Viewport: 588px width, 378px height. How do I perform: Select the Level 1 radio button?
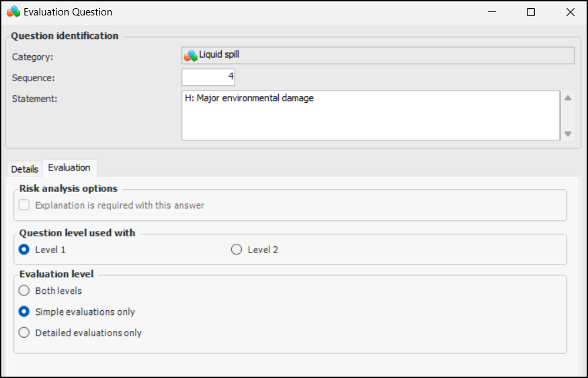tap(24, 250)
